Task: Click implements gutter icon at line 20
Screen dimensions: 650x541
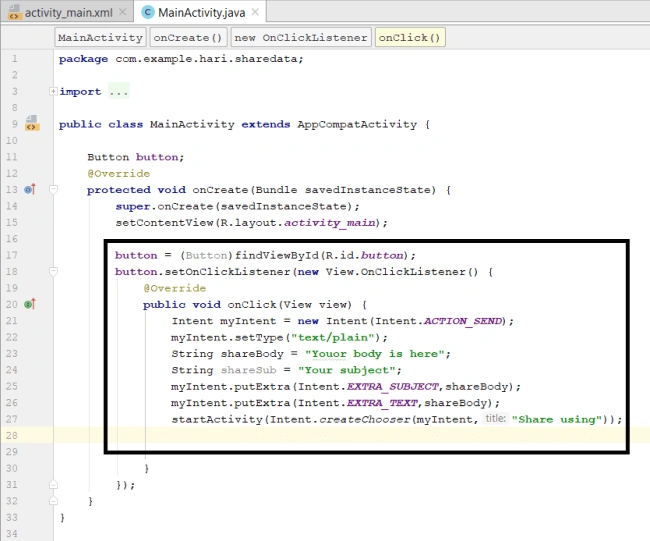Action: point(30,304)
